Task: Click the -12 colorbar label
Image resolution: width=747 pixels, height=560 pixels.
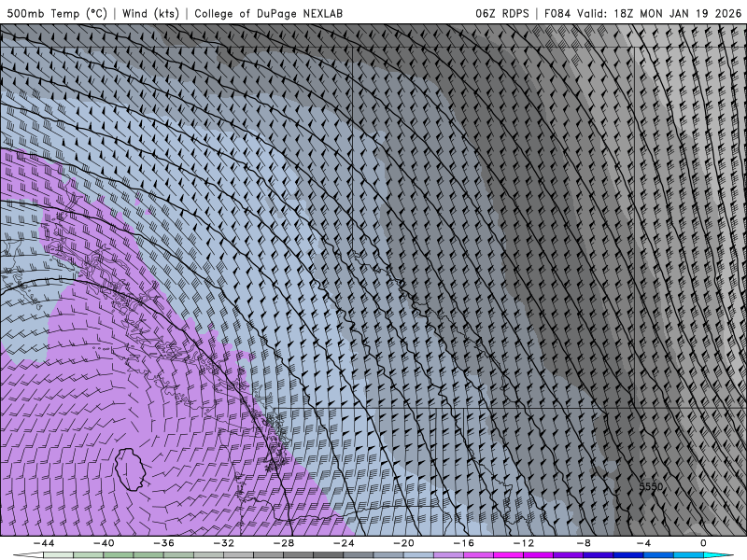Action: pos(524,543)
